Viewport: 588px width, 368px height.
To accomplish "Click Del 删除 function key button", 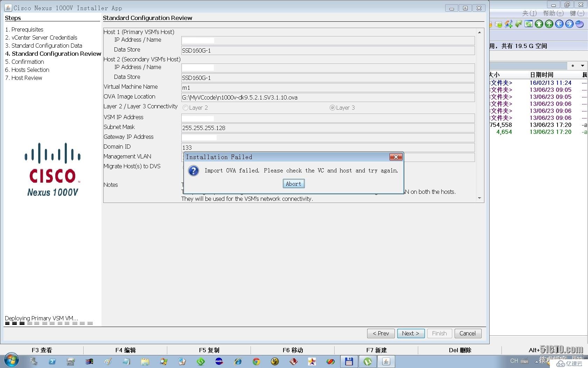I will click(x=460, y=350).
